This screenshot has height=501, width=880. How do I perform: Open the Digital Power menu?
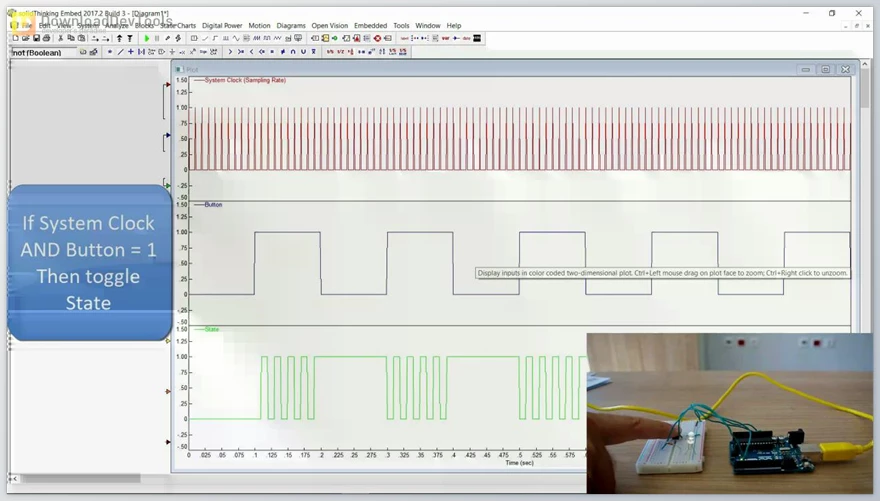pos(222,25)
